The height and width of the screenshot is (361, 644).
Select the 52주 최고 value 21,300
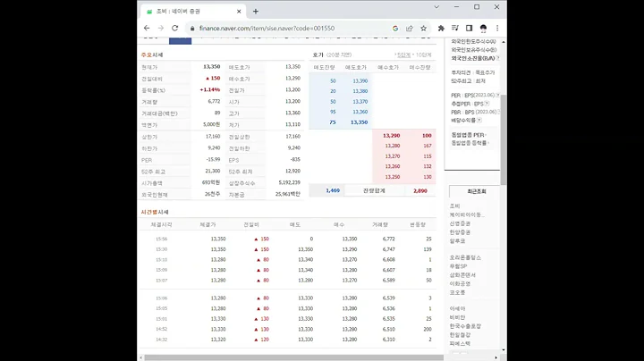click(x=213, y=171)
